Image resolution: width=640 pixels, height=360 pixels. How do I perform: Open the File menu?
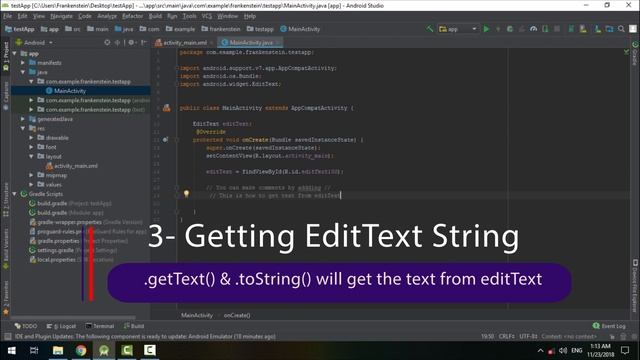click(x=8, y=16)
